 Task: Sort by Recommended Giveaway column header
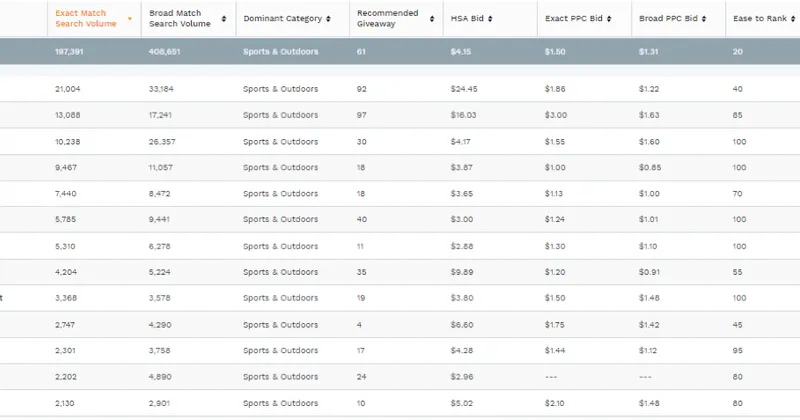click(x=387, y=18)
